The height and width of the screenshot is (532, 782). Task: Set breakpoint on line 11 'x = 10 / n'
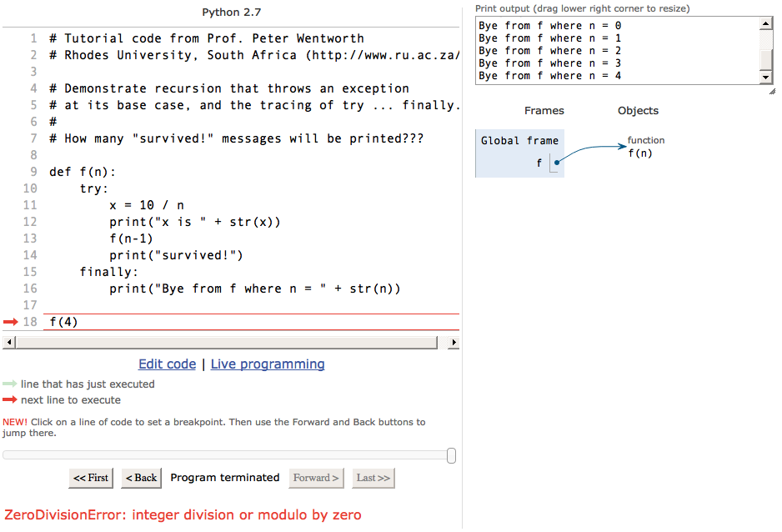pos(147,205)
